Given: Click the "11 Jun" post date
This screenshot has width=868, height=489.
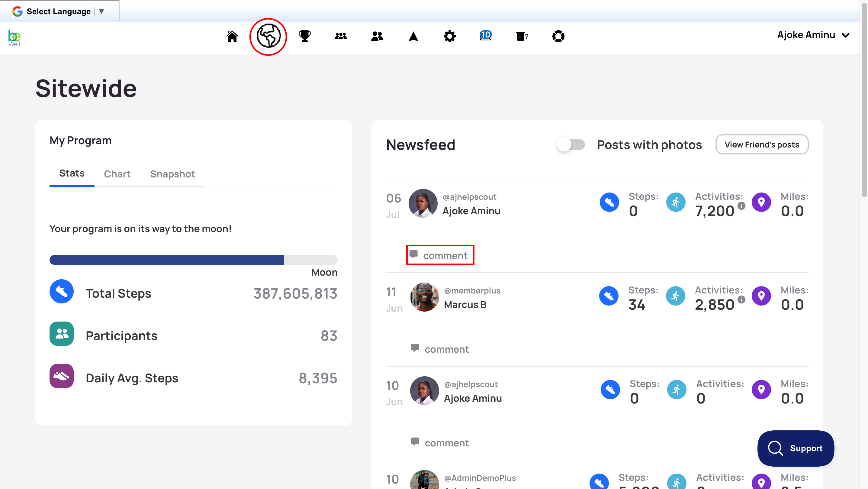Looking at the screenshot, I should 394,300.
